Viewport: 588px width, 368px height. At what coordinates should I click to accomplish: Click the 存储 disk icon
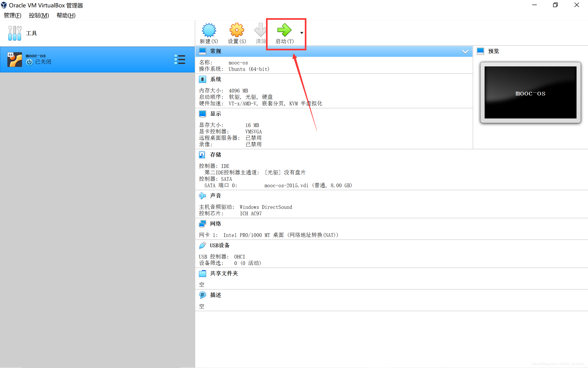(x=202, y=155)
